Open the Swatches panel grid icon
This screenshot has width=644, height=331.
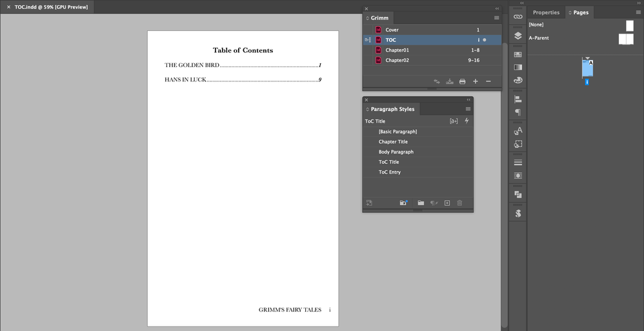pyautogui.click(x=518, y=54)
